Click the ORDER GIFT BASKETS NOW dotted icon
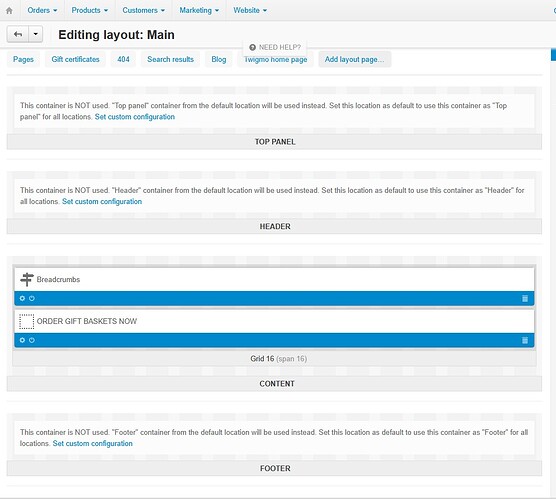556x499 pixels. (27, 321)
